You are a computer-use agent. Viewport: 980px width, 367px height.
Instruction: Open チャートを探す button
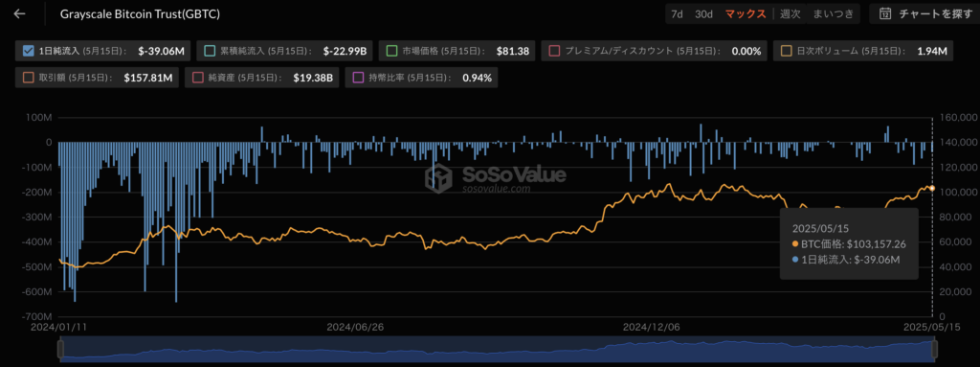pyautogui.click(x=924, y=13)
